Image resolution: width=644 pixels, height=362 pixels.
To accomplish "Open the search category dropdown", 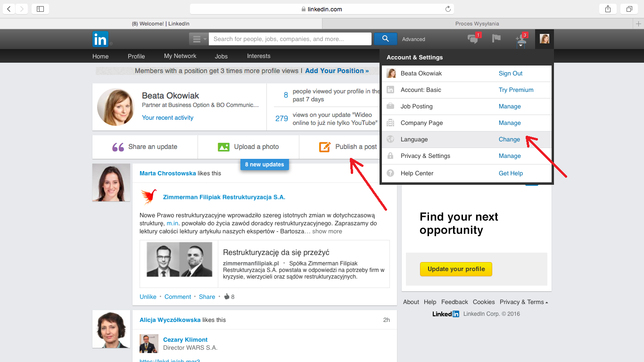I will coord(199,39).
